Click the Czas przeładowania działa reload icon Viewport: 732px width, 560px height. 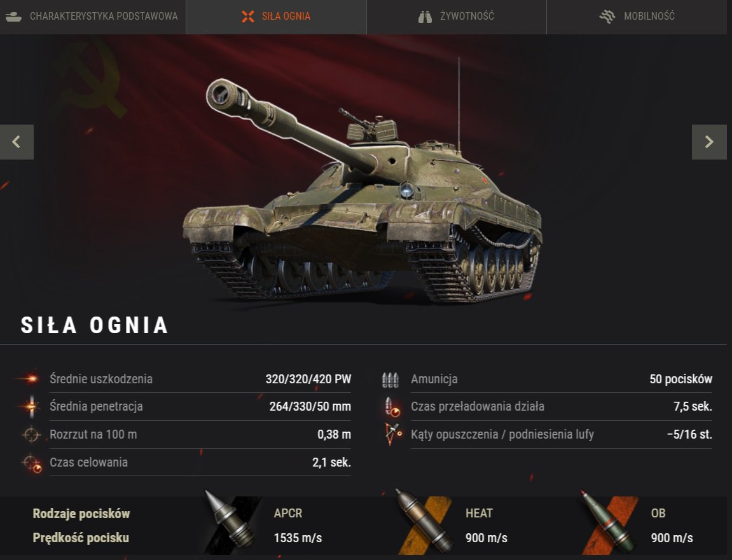click(x=392, y=407)
